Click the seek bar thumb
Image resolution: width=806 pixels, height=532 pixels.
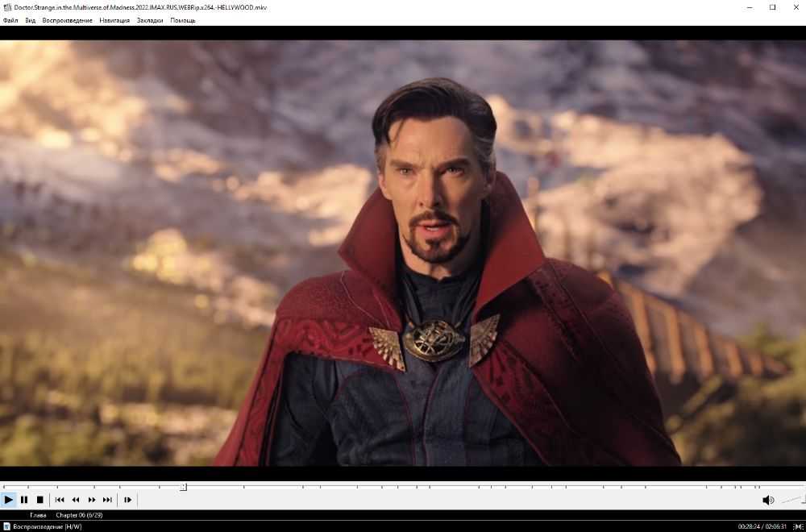pos(183,487)
